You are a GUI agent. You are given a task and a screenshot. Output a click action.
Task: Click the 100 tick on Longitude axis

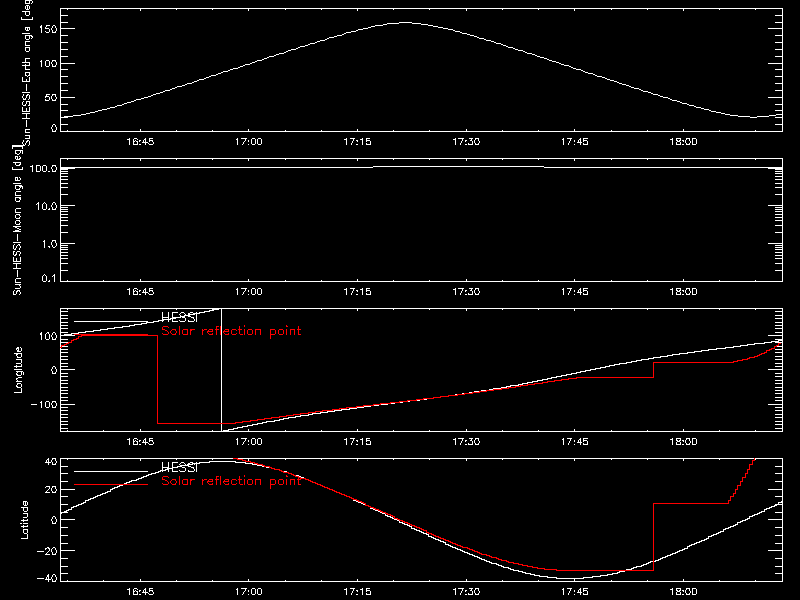(x=50, y=336)
